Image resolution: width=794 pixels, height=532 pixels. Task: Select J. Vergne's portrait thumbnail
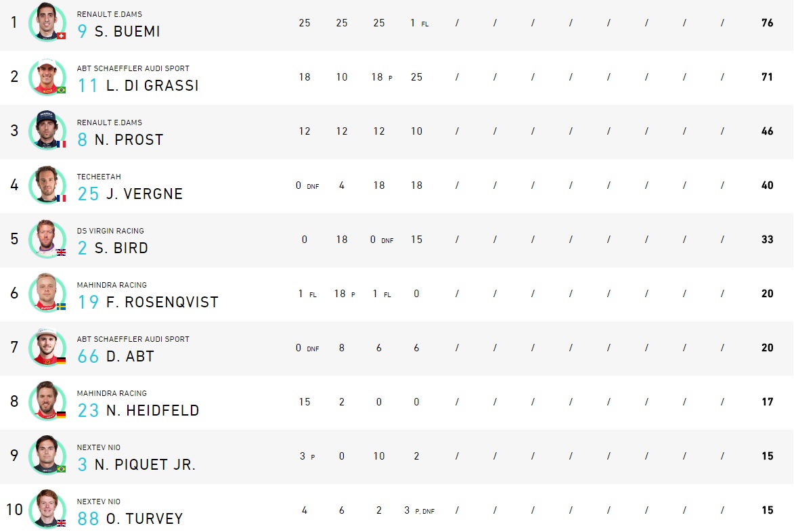(x=47, y=185)
